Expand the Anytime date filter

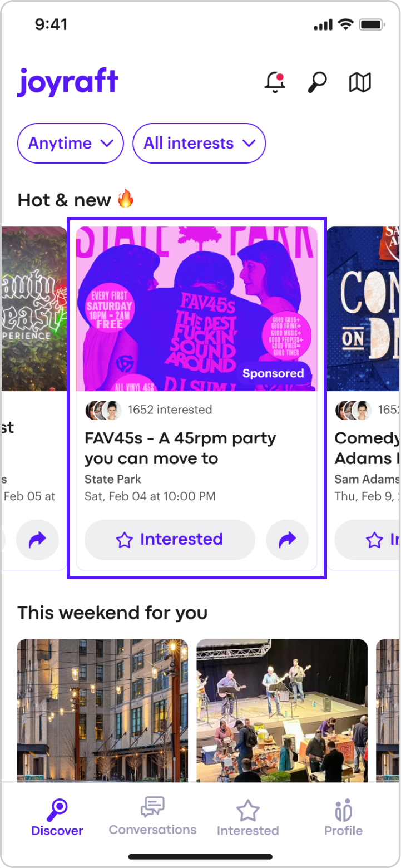[x=71, y=143]
